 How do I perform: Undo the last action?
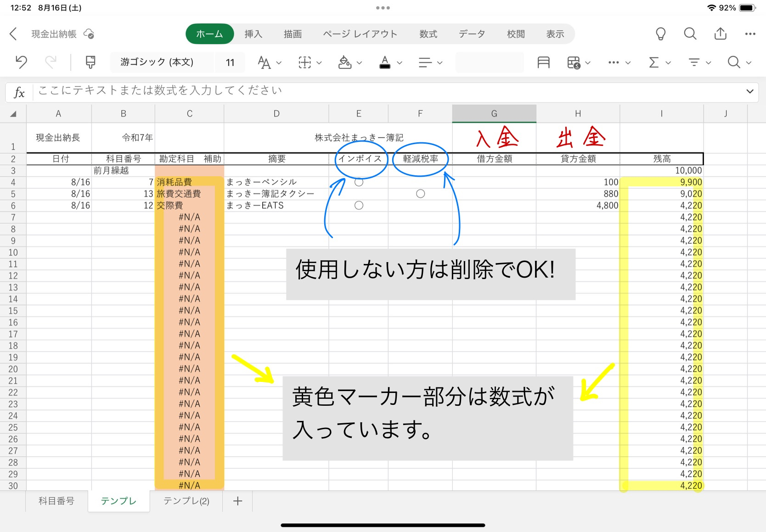point(21,62)
